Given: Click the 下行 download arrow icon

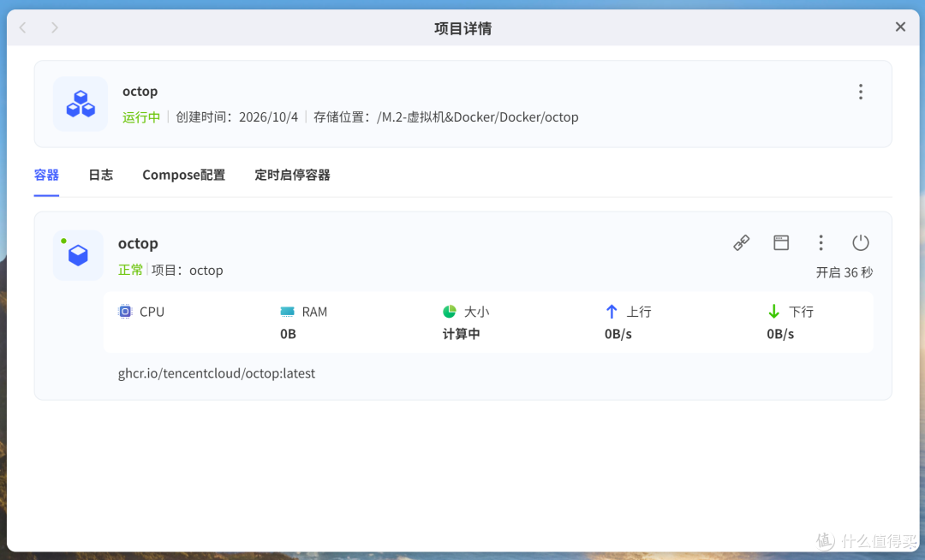Looking at the screenshot, I should (x=774, y=311).
